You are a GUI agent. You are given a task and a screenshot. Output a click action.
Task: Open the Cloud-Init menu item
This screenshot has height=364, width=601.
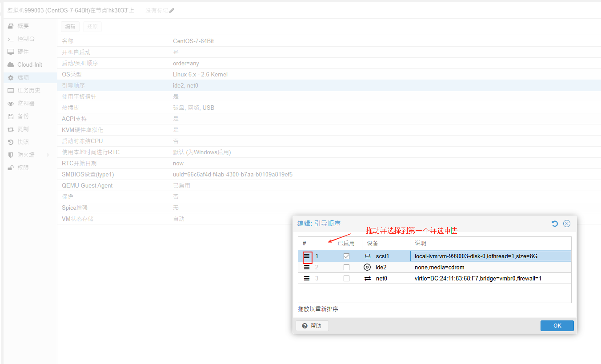pos(29,64)
